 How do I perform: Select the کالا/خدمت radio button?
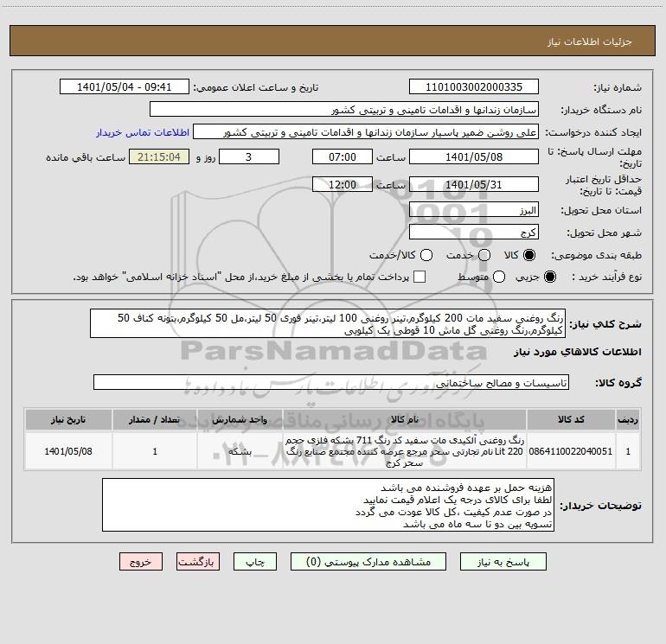(426, 255)
